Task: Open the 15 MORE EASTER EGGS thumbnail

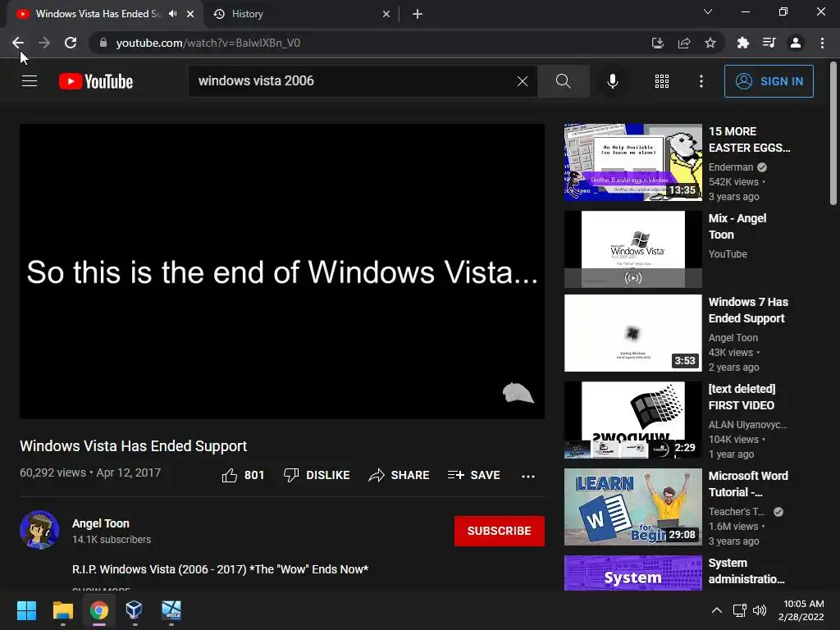Action: click(x=633, y=162)
